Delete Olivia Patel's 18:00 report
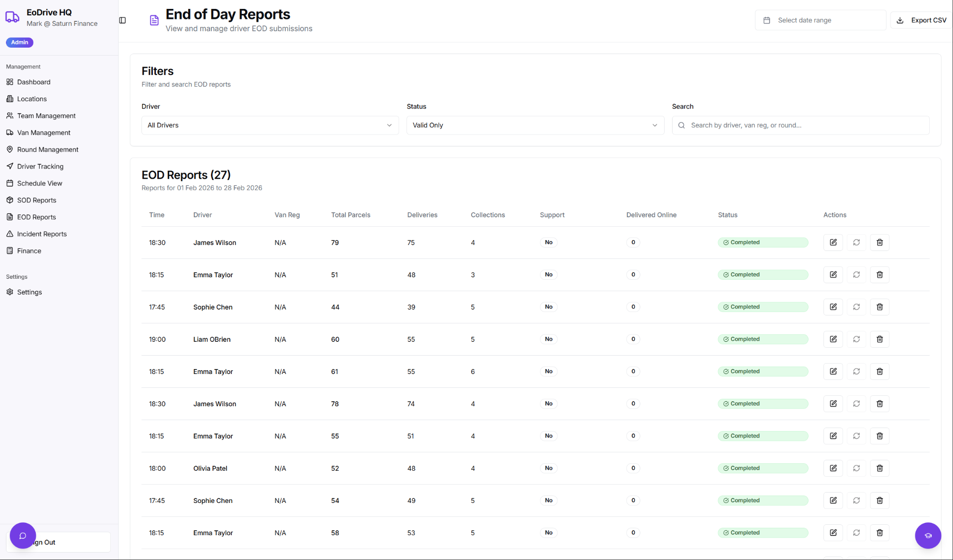Image resolution: width=953 pixels, height=560 pixels. [x=880, y=468]
